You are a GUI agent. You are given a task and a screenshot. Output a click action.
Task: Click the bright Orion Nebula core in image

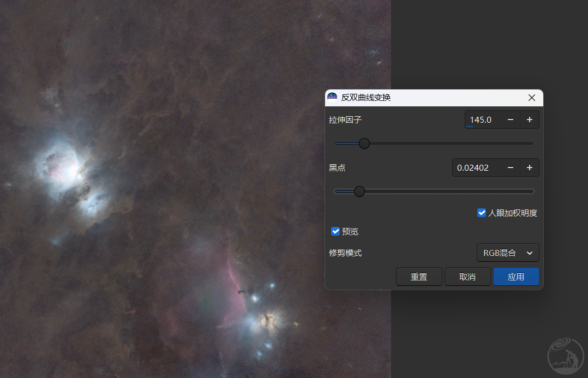[71, 170]
